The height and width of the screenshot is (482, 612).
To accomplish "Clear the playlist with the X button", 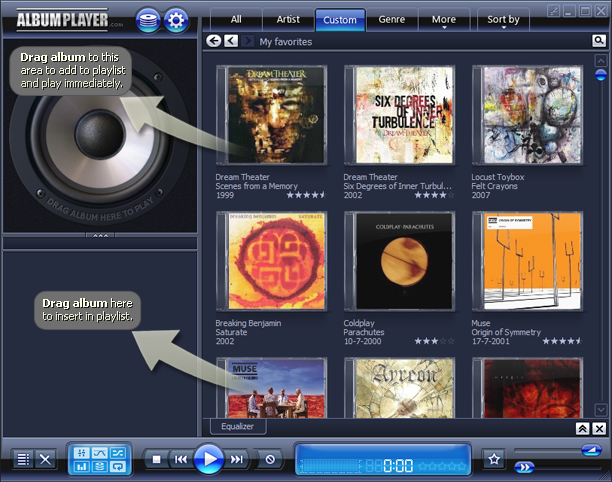I will click(x=45, y=459).
